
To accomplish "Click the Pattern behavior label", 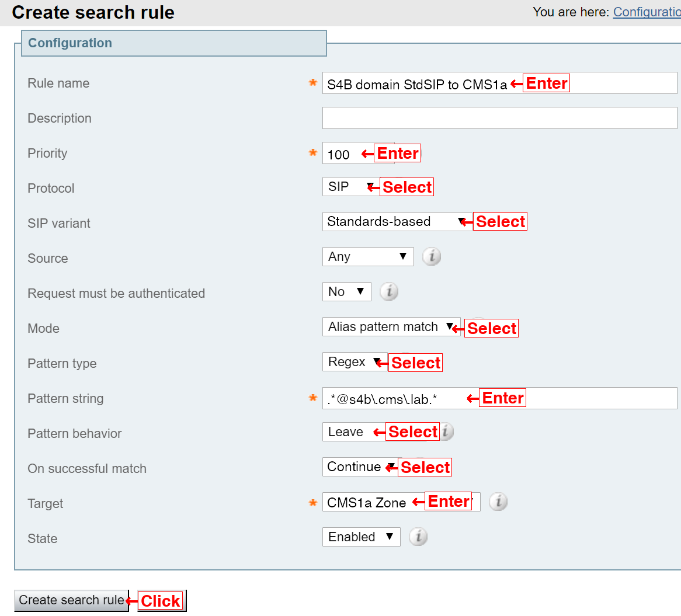I will (75, 433).
